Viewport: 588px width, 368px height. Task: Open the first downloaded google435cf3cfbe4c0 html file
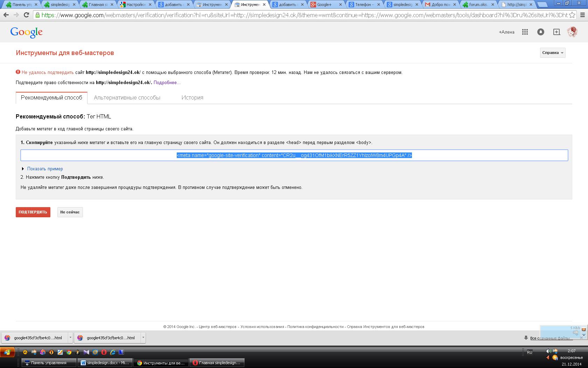click(x=34, y=338)
